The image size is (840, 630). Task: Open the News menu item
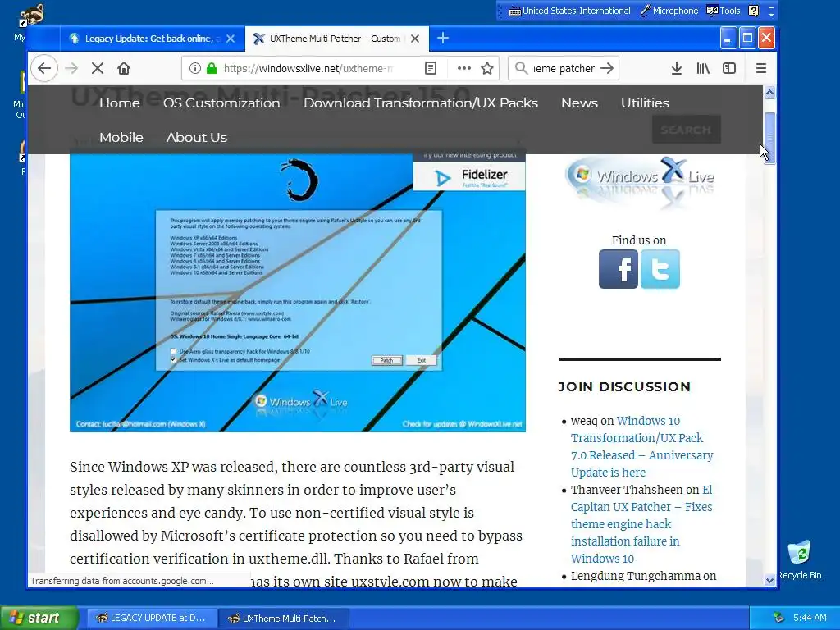(x=579, y=103)
